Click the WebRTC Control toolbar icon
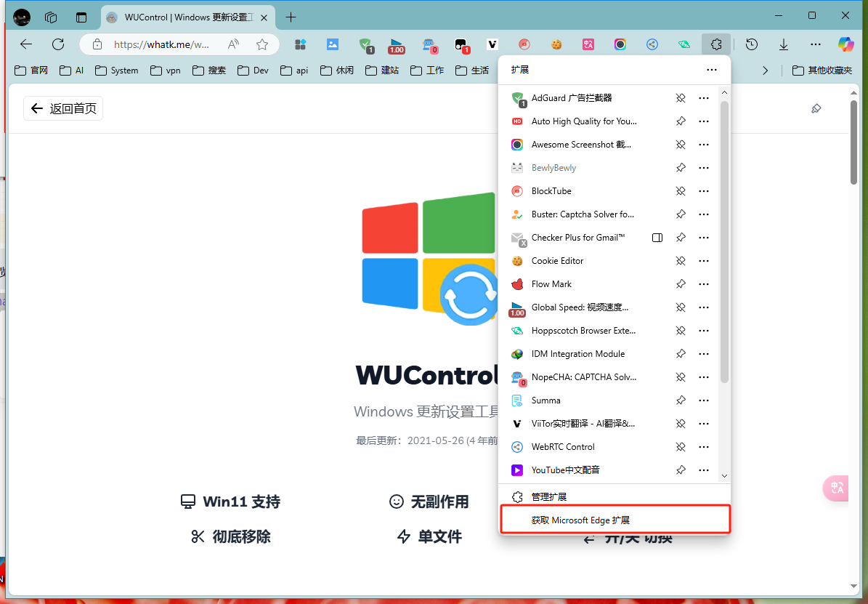868x604 pixels. (652, 44)
